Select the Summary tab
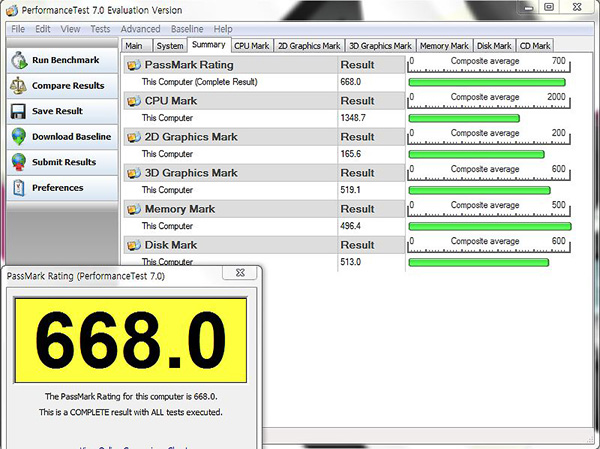The width and height of the screenshot is (600, 449). [x=209, y=45]
